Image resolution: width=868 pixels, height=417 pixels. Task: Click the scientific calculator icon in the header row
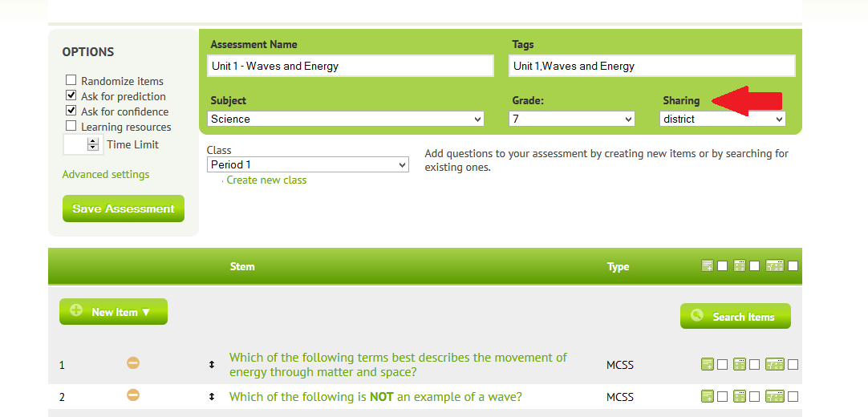tap(775, 265)
